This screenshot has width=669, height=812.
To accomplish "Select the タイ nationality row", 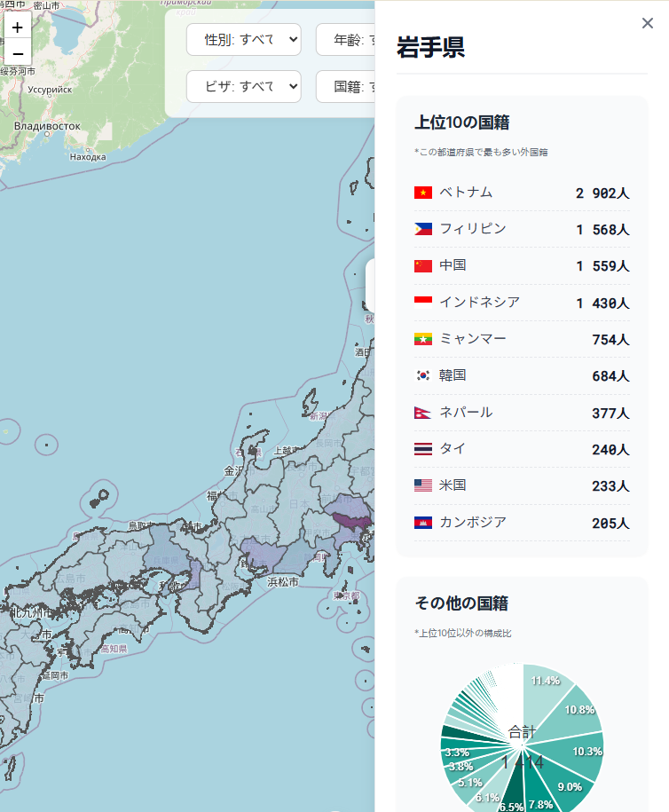I will [522, 449].
